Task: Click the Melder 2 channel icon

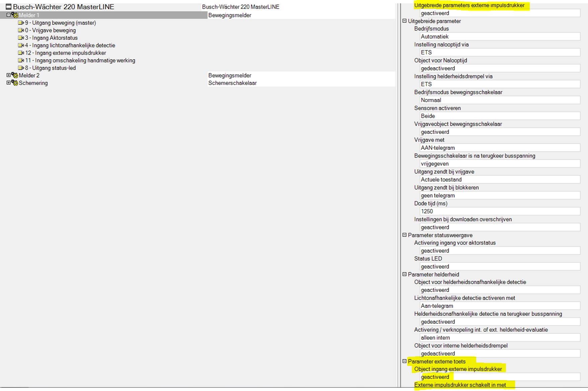Action: click(x=15, y=75)
